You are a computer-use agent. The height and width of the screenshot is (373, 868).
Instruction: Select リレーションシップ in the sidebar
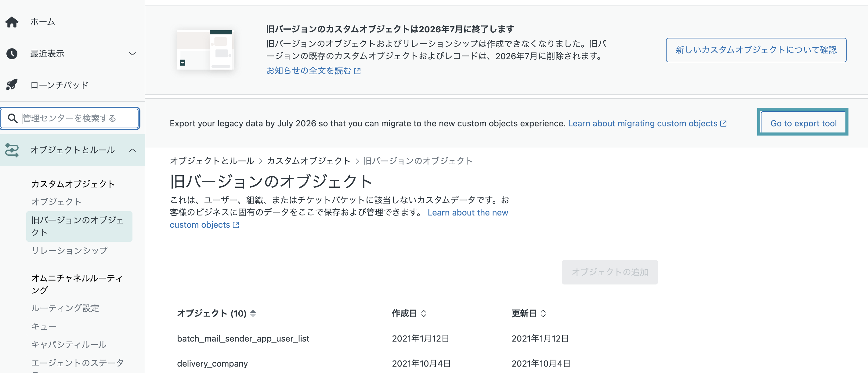tap(69, 250)
